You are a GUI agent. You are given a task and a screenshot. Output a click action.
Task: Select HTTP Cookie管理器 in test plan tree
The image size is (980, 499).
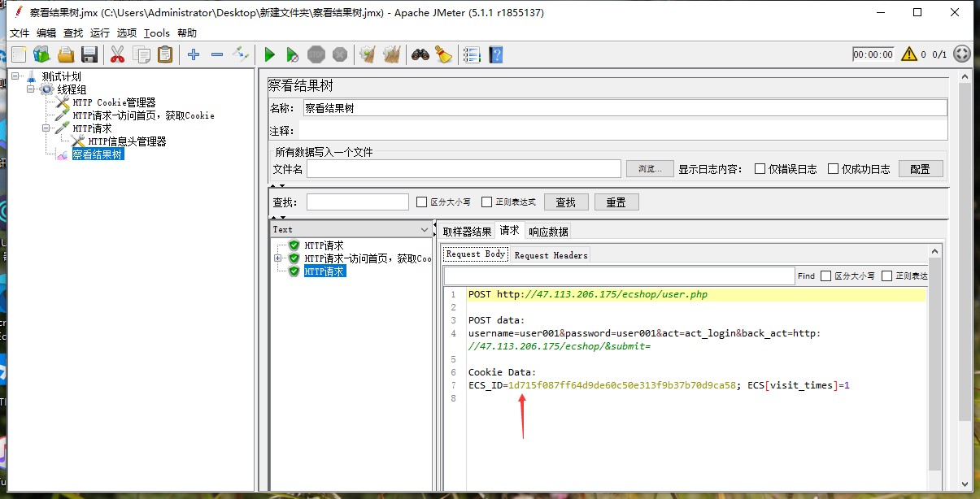tap(115, 102)
